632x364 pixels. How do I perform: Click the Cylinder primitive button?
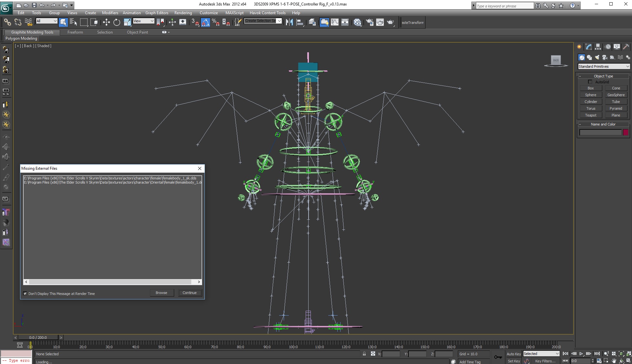pyautogui.click(x=591, y=102)
